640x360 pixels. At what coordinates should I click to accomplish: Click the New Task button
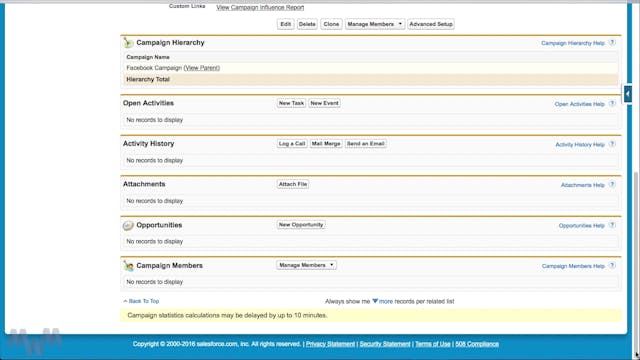(291, 103)
